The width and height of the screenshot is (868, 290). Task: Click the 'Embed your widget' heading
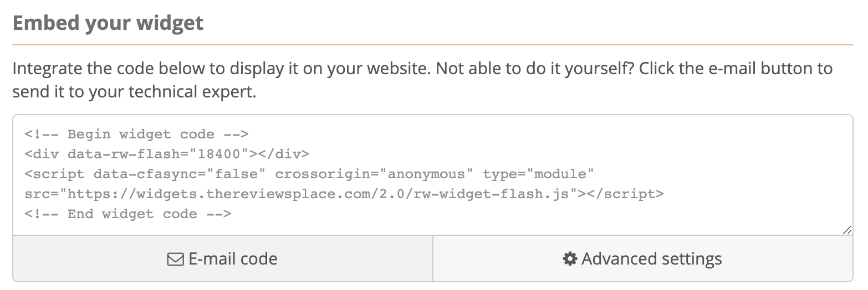click(108, 23)
